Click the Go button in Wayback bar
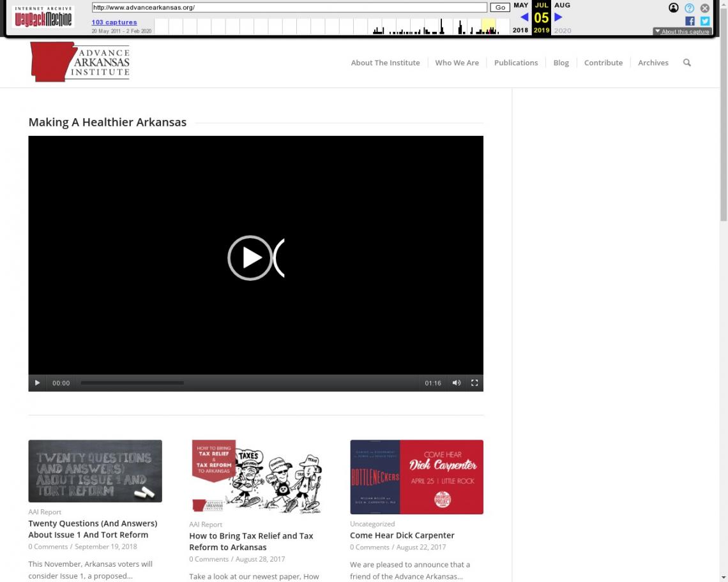The image size is (728, 582). coord(500,8)
